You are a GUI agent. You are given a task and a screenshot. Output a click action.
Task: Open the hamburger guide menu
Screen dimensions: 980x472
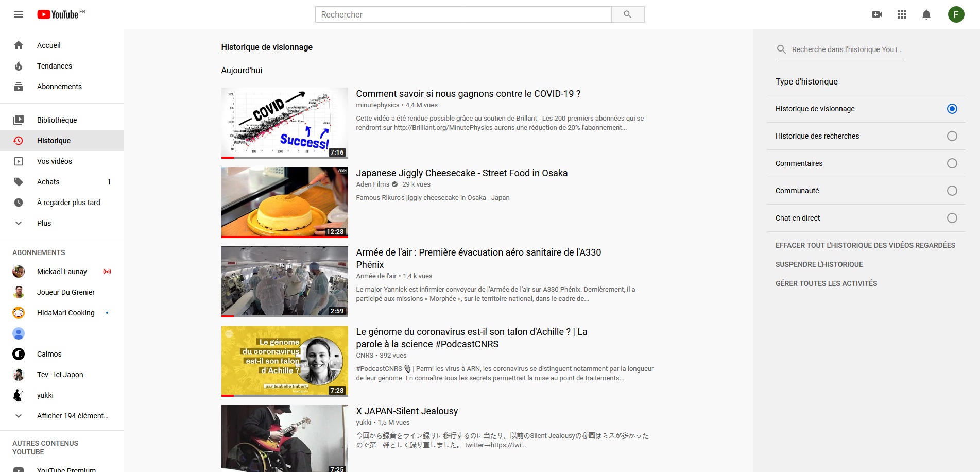pos(19,14)
